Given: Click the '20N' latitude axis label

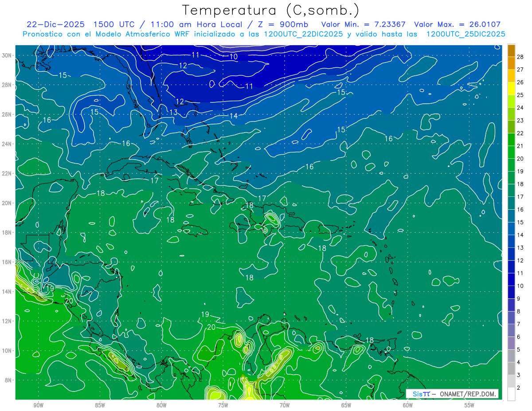Looking at the screenshot, I should 7,203.
